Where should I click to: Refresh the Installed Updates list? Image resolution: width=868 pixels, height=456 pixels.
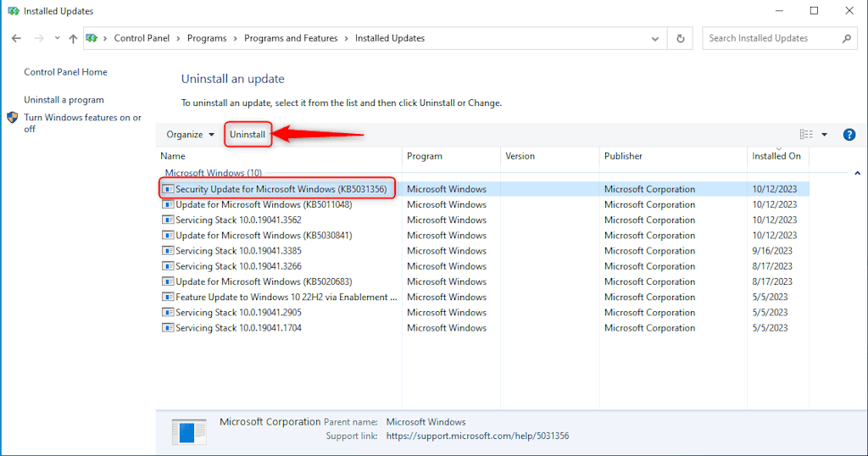(681, 39)
